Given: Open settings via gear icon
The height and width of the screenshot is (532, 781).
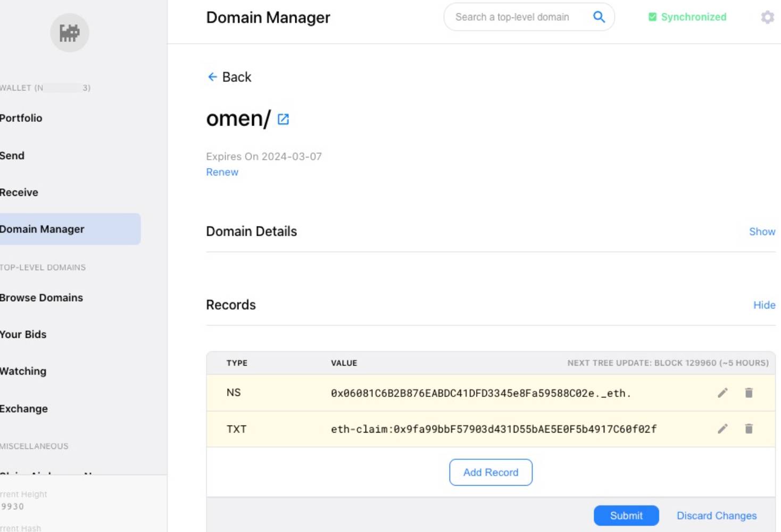Looking at the screenshot, I should click(x=767, y=17).
